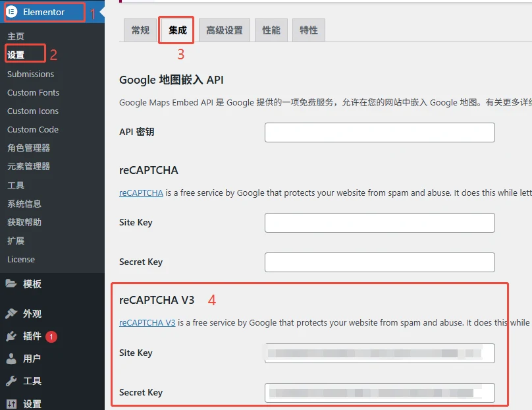Screen dimensions: 532x410
Task: Switch to the 常规 tab
Action: click(x=140, y=30)
